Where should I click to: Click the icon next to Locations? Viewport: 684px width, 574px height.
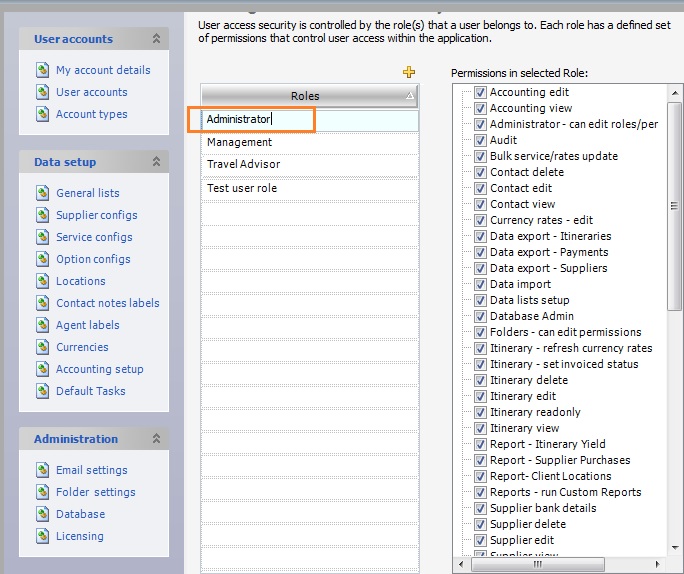click(x=42, y=281)
